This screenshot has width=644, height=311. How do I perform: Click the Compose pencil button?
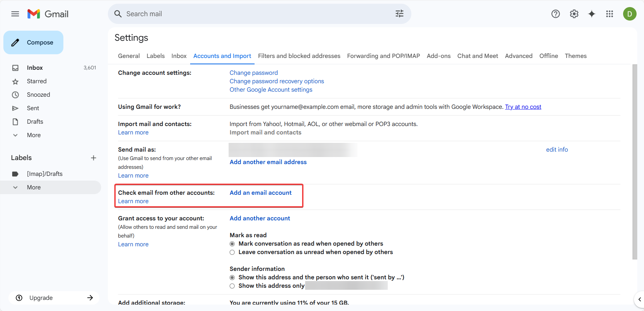click(33, 42)
